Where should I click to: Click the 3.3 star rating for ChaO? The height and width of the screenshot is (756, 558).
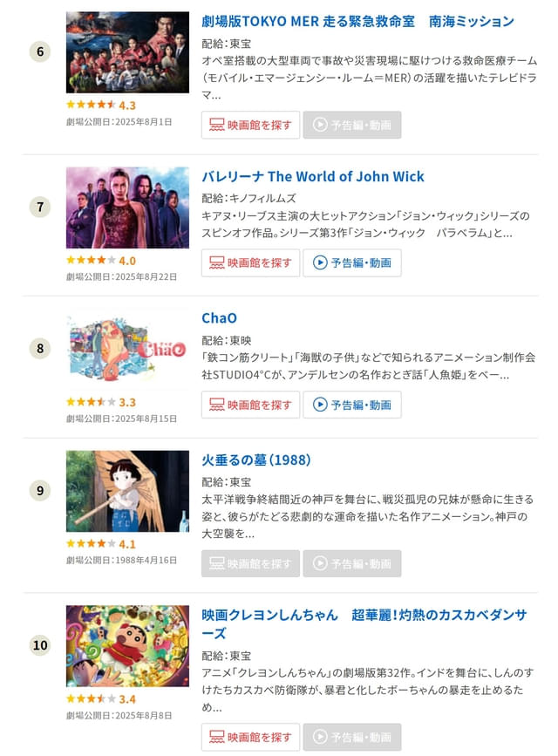tap(100, 402)
